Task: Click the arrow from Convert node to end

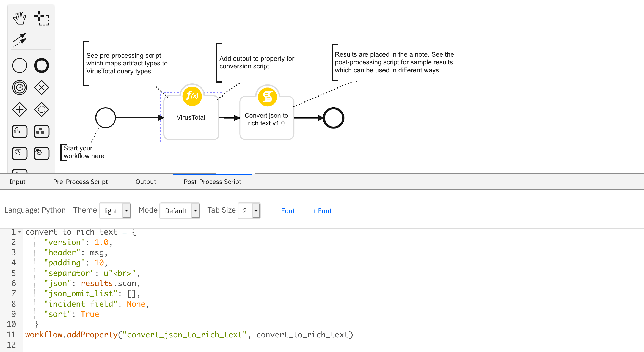Action: [x=308, y=118]
